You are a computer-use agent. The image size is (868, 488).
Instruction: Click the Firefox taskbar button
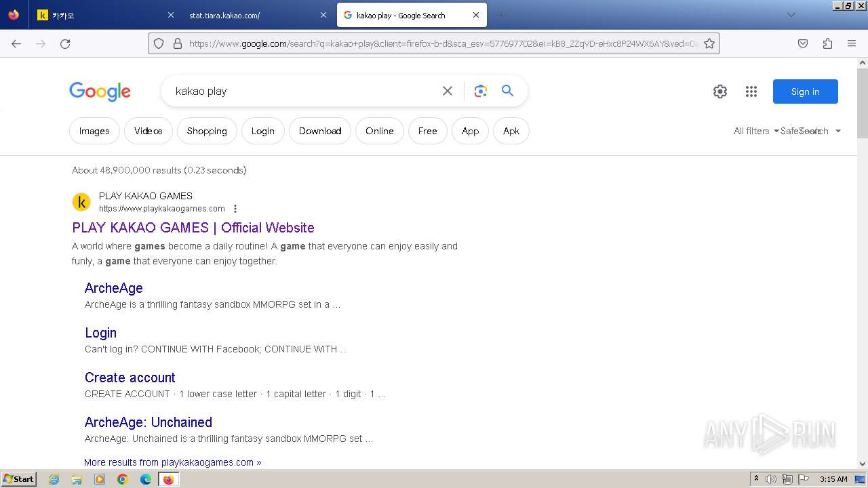coord(169,479)
